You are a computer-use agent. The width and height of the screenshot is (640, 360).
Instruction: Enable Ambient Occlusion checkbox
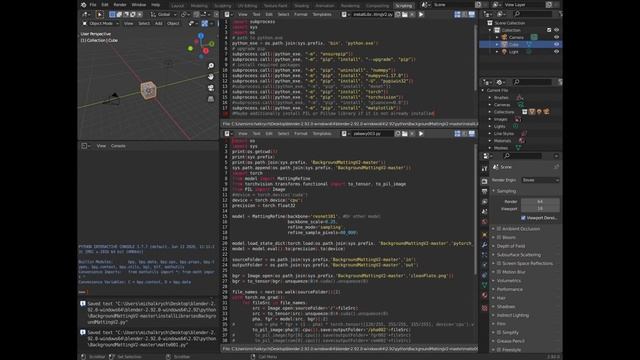coord(499,229)
